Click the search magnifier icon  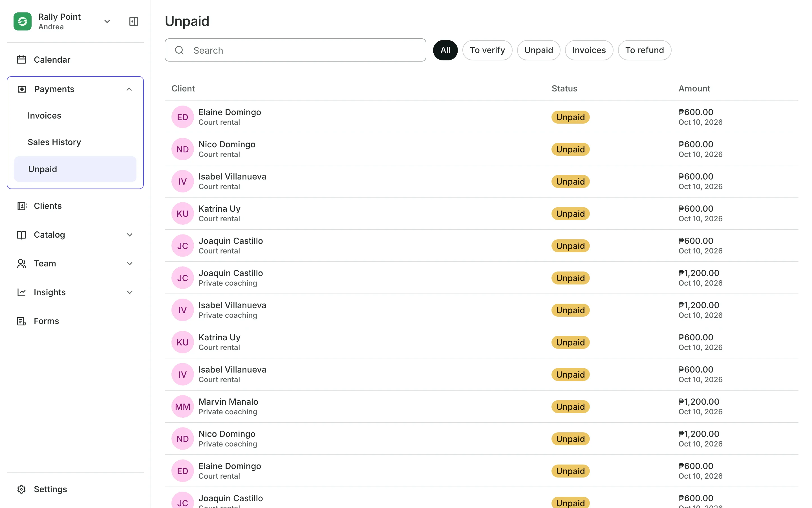click(180, 50)
